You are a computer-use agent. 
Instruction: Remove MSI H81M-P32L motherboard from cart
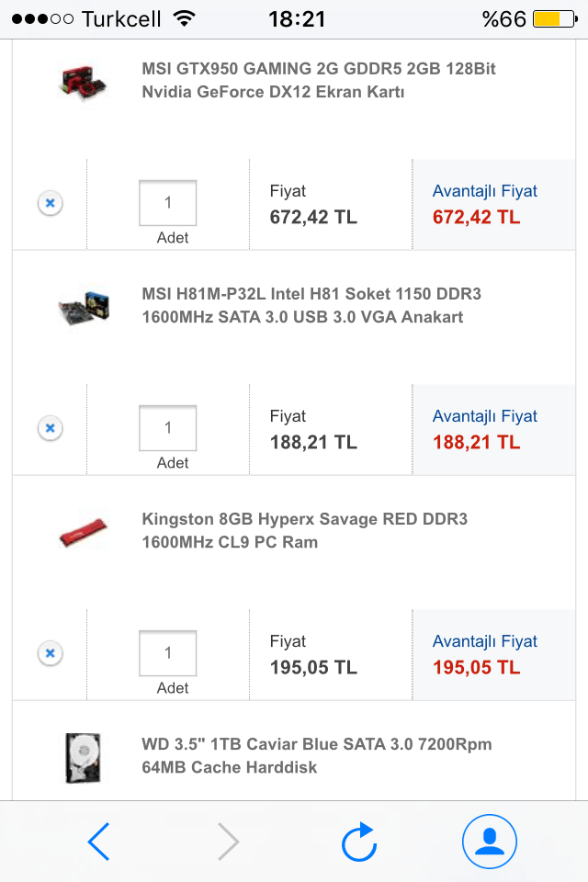click(x=51, y=428)
